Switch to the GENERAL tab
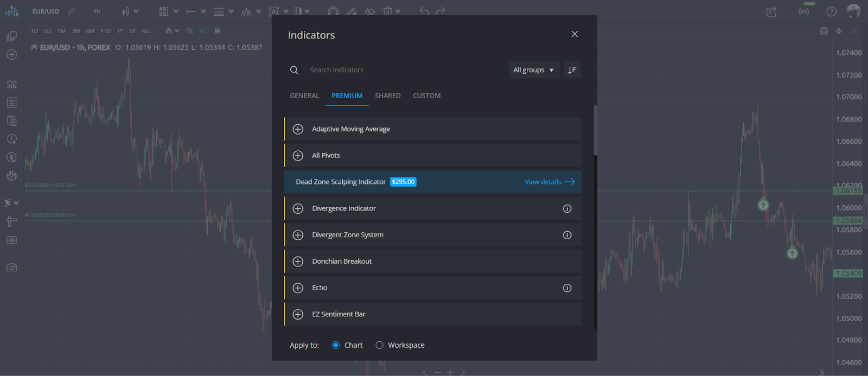This screenshot has width=868, height=376. point(304,96)
